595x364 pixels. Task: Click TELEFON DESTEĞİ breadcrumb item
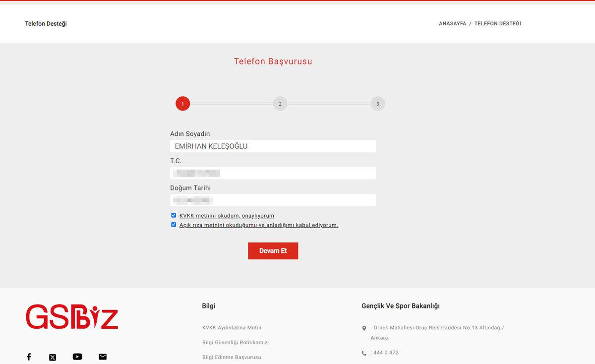(x=497, y=23)
